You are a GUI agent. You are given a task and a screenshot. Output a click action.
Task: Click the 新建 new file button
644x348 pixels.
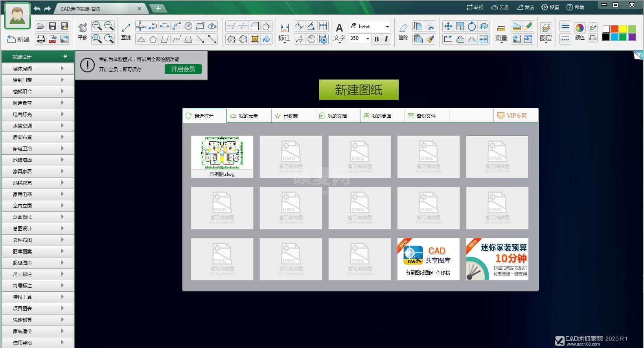(x=18, y=39)
